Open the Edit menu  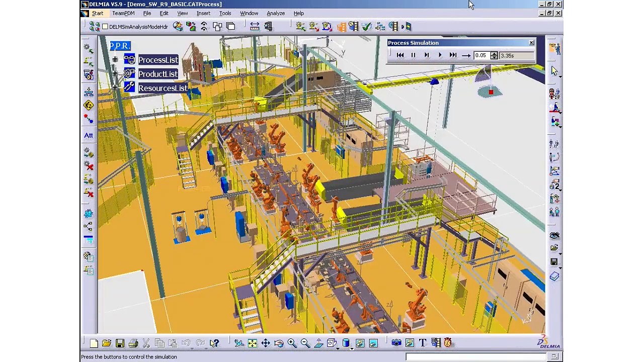164,13
